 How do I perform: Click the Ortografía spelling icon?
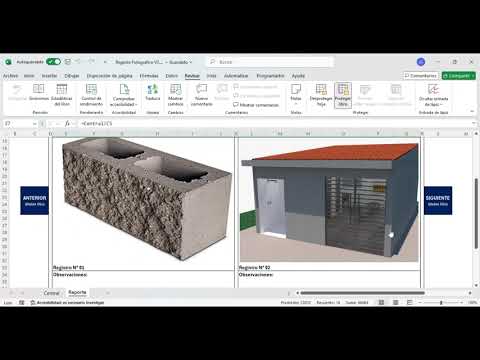coord(17,93)
